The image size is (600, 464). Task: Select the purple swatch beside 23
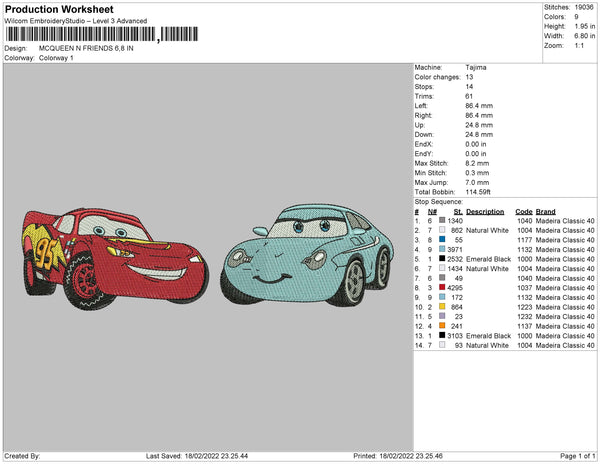[442, 316]
